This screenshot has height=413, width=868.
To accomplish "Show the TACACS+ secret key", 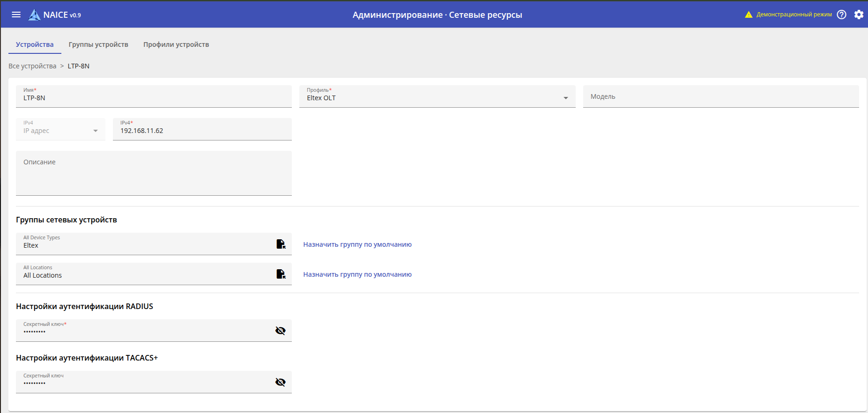I will (280, 382).
